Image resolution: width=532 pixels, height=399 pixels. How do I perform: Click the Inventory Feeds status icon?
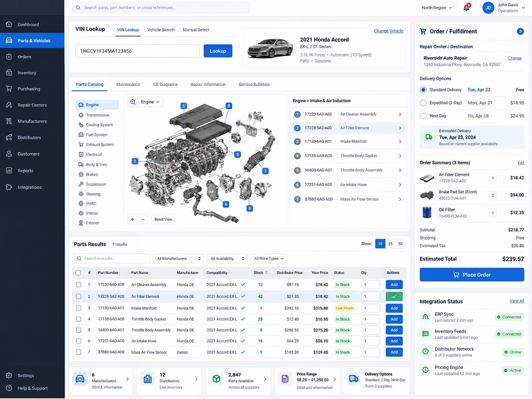coord(425,334)
